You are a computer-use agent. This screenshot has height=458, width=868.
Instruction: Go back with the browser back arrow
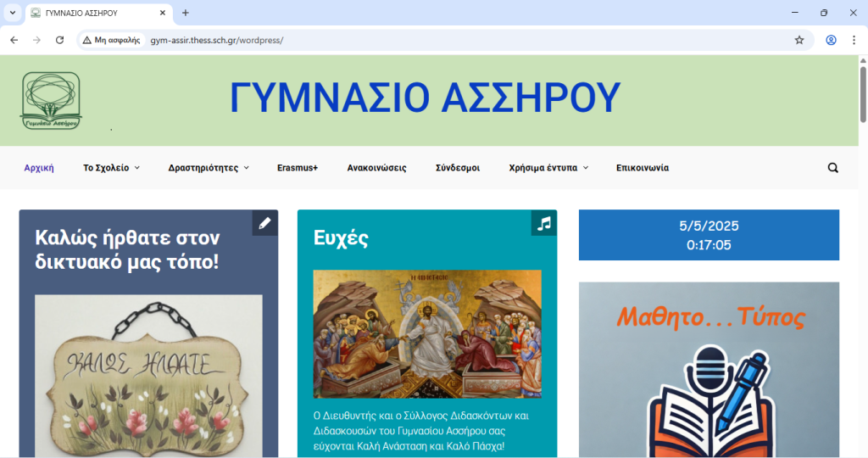point(14,40)
